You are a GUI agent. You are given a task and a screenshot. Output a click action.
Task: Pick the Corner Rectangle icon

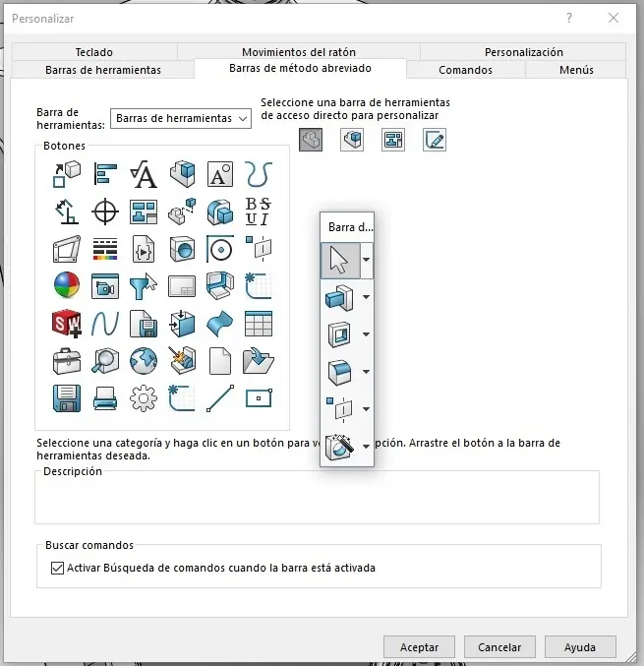click(259, 398)
